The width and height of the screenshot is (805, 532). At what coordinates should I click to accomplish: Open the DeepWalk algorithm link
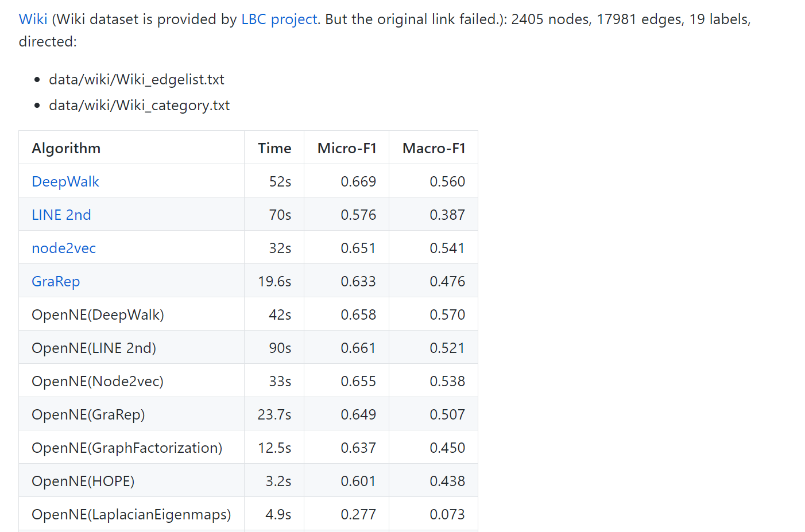65,181
